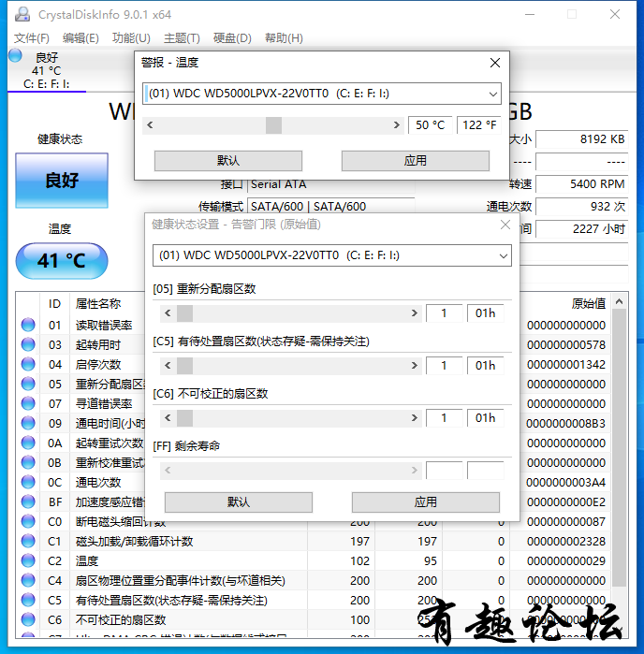Close the 警报 - 温度 dialog

(x=495, y=63)
